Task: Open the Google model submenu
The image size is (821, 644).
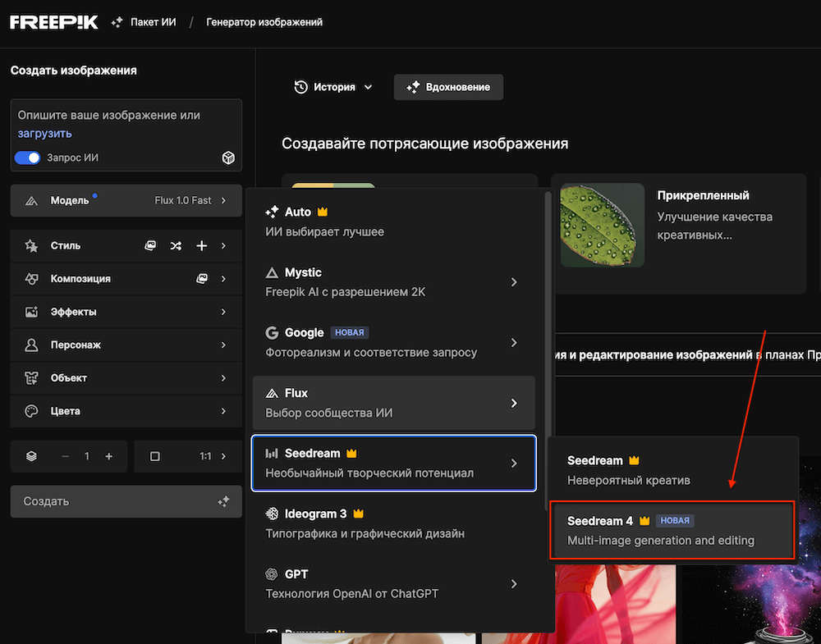Action: 394,342
